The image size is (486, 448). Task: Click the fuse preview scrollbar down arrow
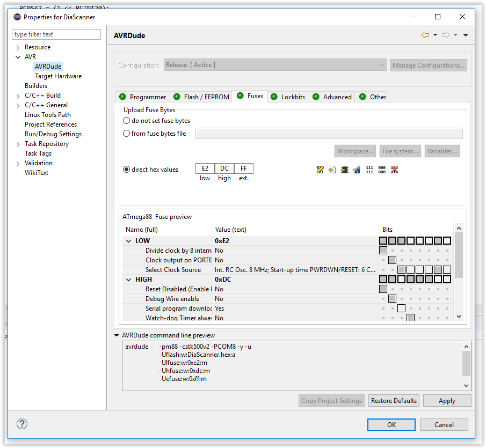pos(459,317)
